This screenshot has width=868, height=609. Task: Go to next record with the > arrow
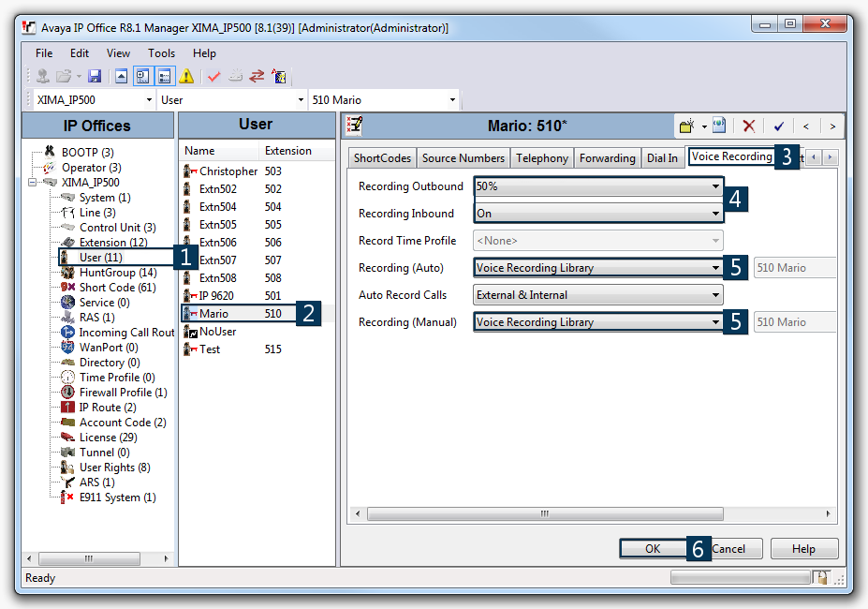832,126
